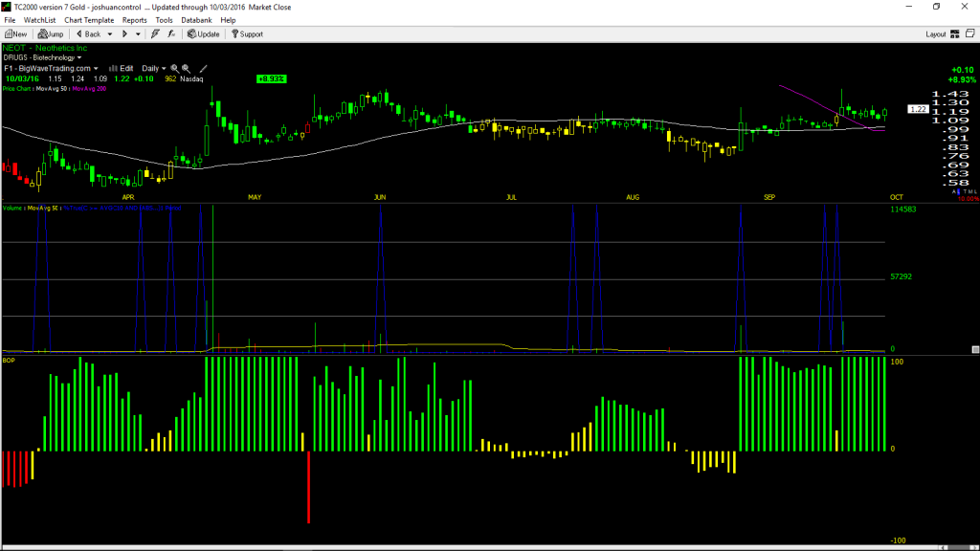Click the Nasdaq exchange label
Image resolution: width=980 pixels, height=551 pixels.
coord(191,79)
